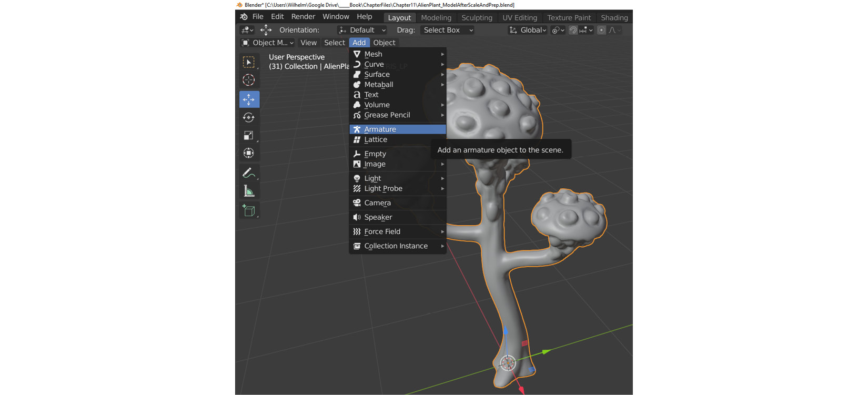Select the Select Box tool in the toolbar
Viewport: 868px width, 395px height.
[249, 62]
